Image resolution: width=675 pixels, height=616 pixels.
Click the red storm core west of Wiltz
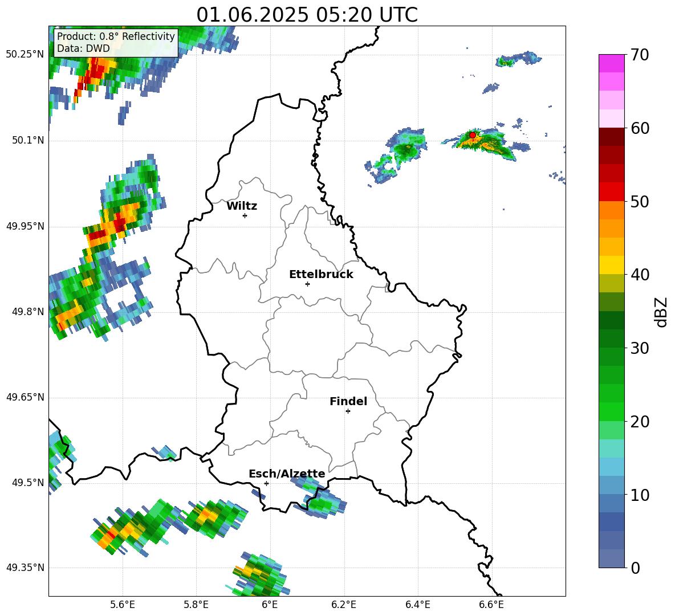[119, 225]
